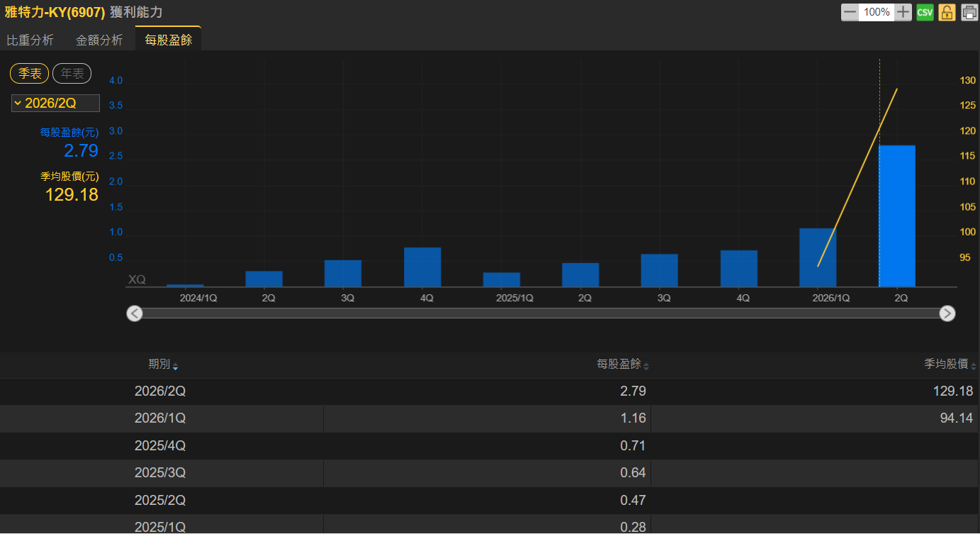Click the 每股盈餘 column header text
Screen dimensions: 980x534
coord(619,365)
